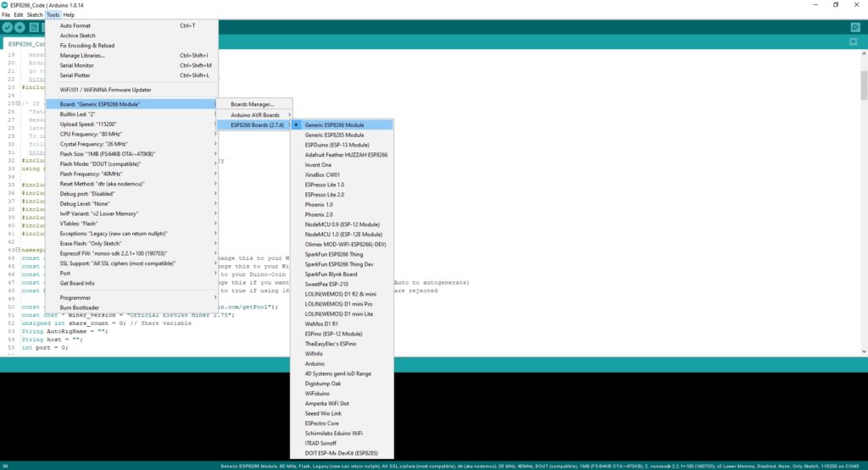The image size is (868, 470).
Task: Expand Reset Method submenu
Action: click(x=131, y=184)
